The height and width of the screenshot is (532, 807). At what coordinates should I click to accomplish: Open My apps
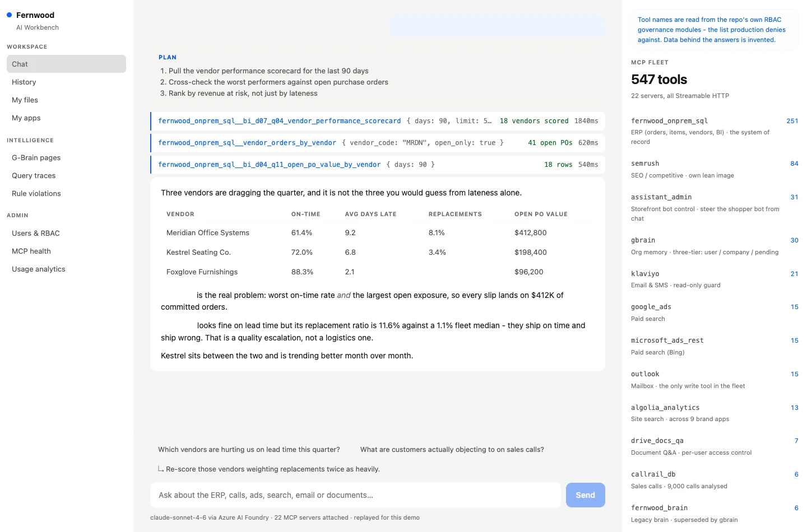coord(66,118)
